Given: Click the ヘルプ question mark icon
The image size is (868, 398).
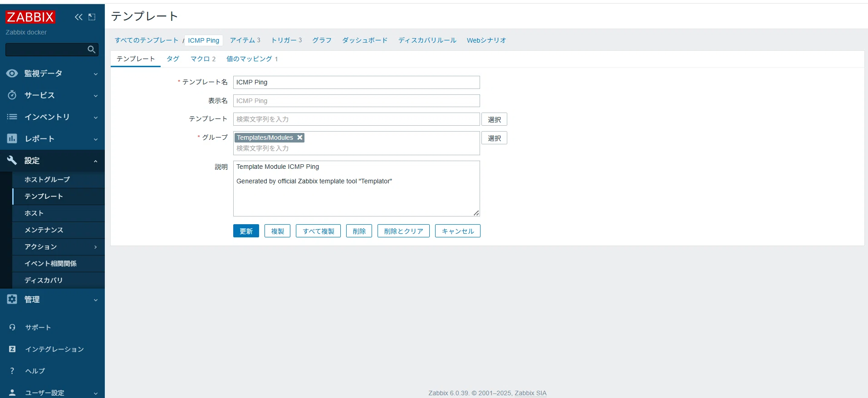Looking at the screenshot, I should coord(12,371).
